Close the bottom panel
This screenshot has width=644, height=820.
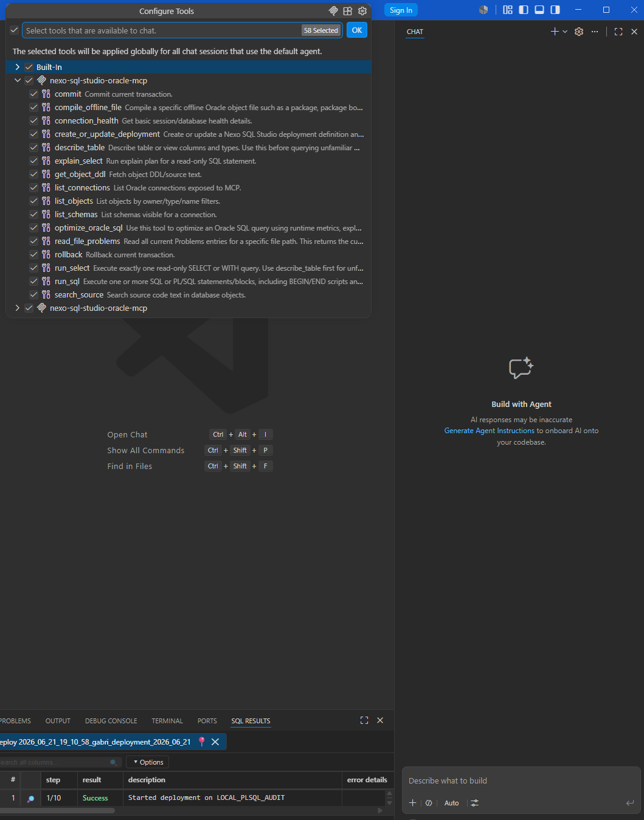click(380, 720)
